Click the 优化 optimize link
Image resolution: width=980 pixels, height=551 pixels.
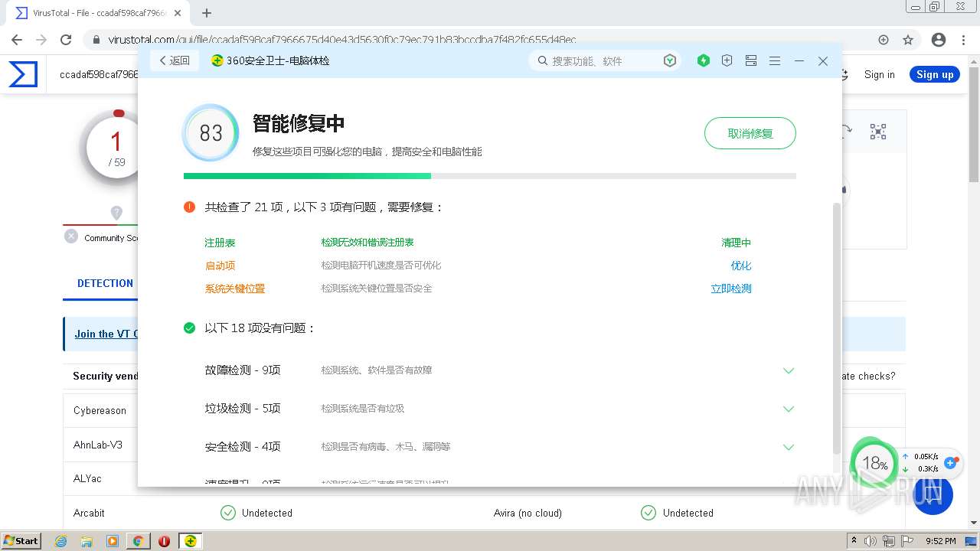click(x=741, y=266)
